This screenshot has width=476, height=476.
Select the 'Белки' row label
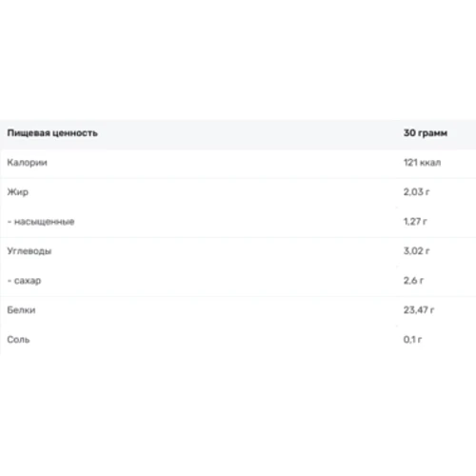tap(21, 310)
